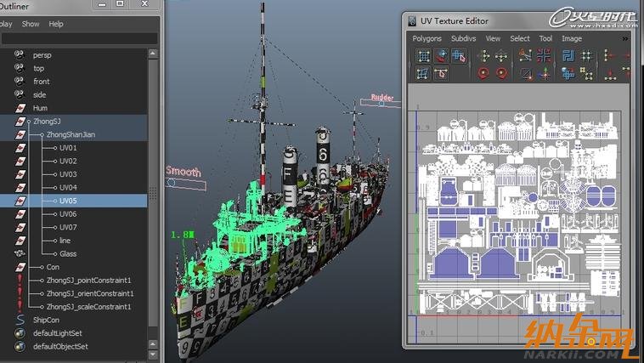Click the Glass mesh icon in Outliner
This screenshot has width=644, height=363.
tap(19, 253)
